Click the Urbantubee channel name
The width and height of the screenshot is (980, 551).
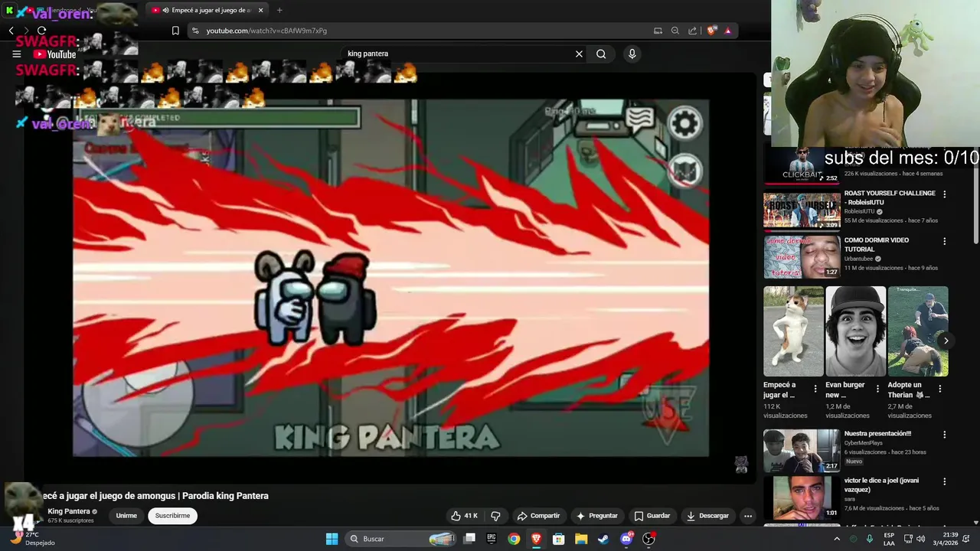point(858,259)
